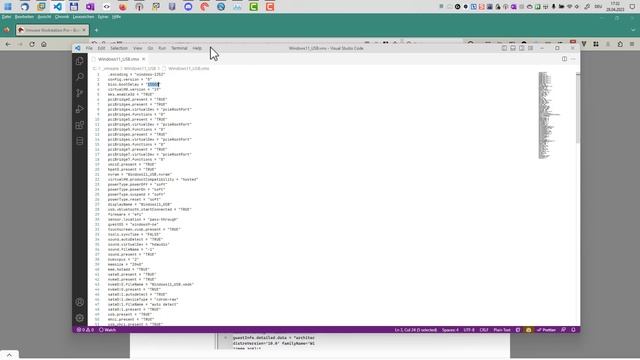Click the Ln 3, Col cursor position in the status bar
This screenshot has height=360, width=640.
(x=416, y=330)
